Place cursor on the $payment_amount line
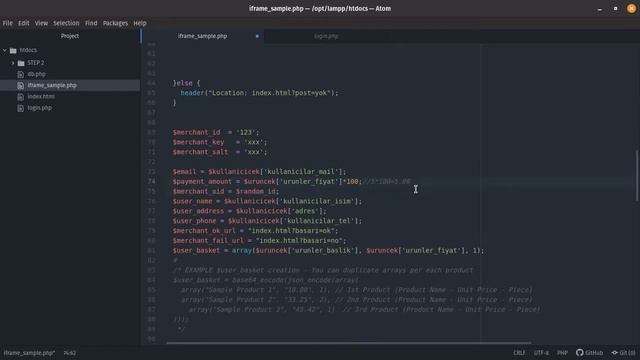640x360 pixels. click(x=291, y=181)
